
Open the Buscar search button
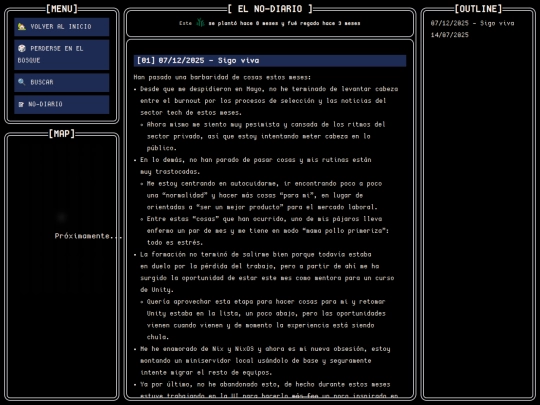62,82
